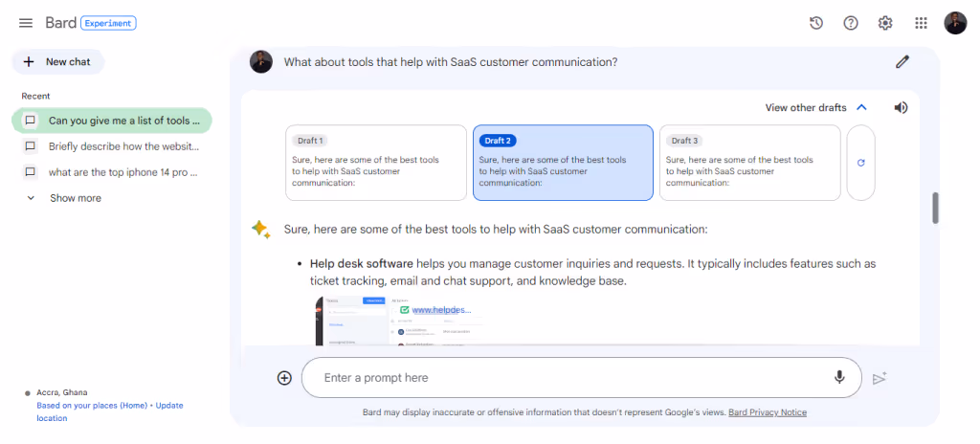Open the Bard Privacy Notice link
Viewport: 980px width, 444px height.
click(x=768, y=412)
